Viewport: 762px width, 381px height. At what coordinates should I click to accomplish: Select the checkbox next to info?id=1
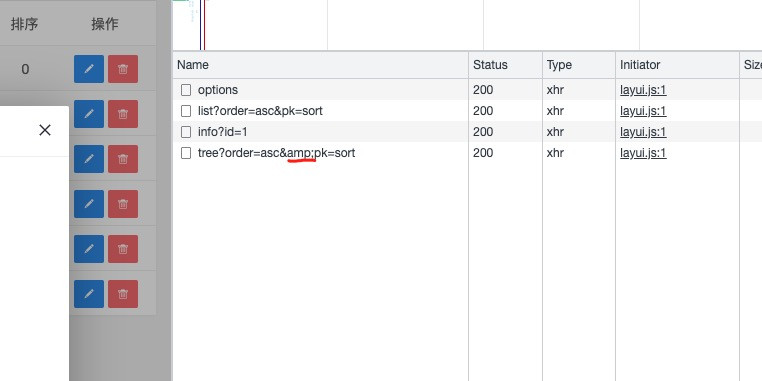pyautogui.click(x=186, y=132)
